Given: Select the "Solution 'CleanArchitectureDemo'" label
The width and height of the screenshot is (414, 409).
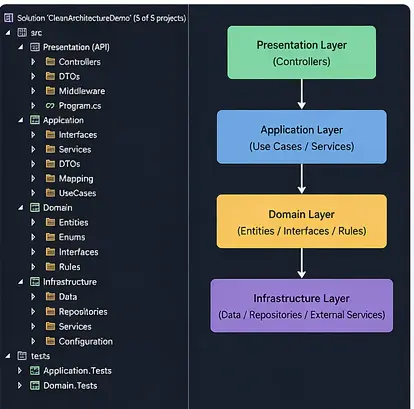Looking at the screenshot, I should tap(74, 18).
